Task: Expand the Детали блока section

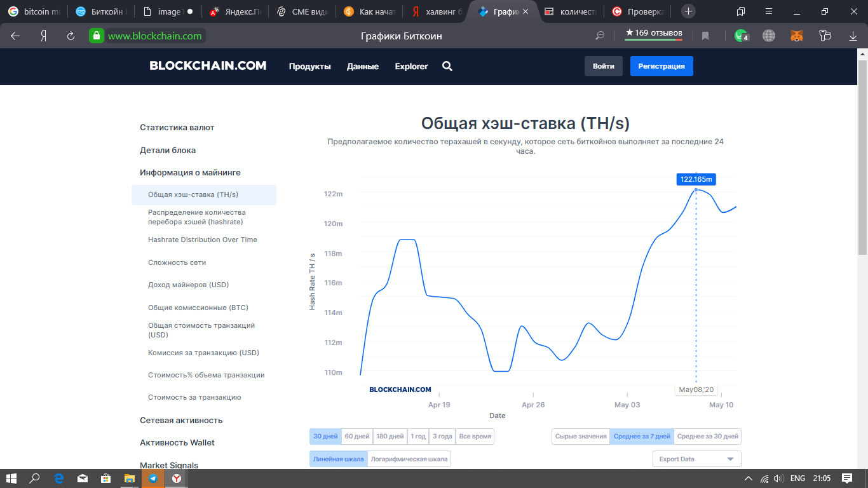Action: pyautogui.click(x=168, y=151)
